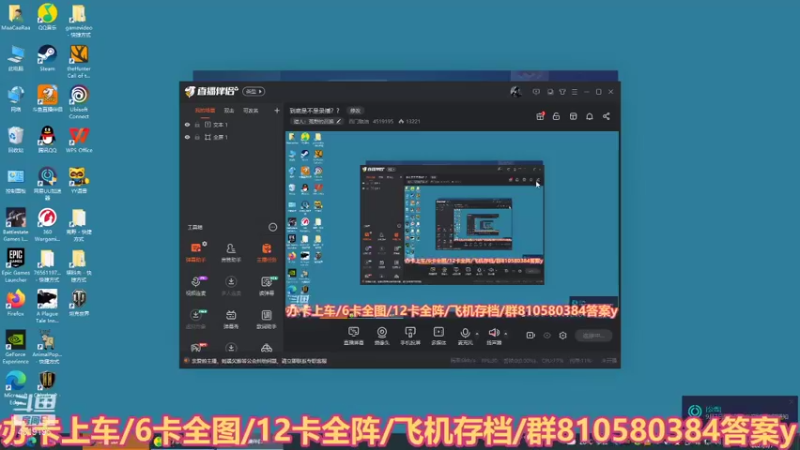Select the orange overlay text in the preview
Image resolution: width=800 pixels, height=450 pixels.
[452, 311]
